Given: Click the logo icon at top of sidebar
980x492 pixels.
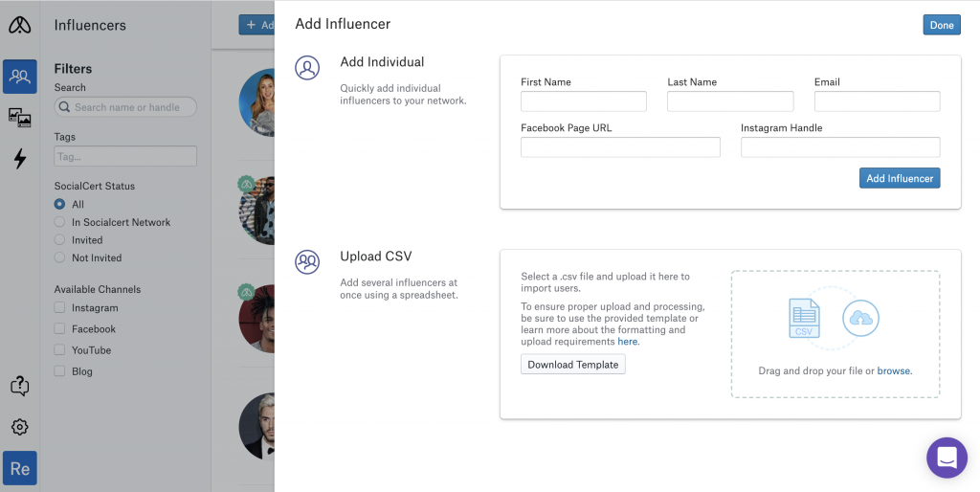Looking at the screenshot, I should pyautogui.click(x=19, y=25).
